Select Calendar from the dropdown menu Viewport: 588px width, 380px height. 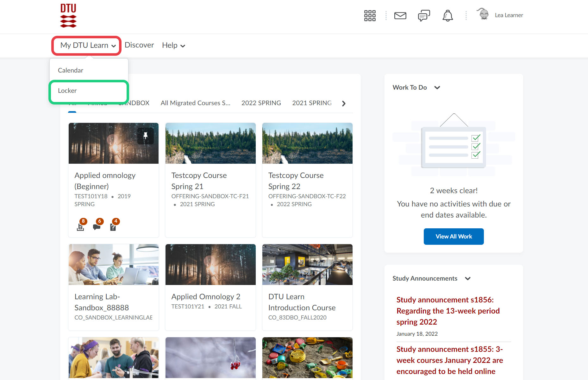(71, 70)
